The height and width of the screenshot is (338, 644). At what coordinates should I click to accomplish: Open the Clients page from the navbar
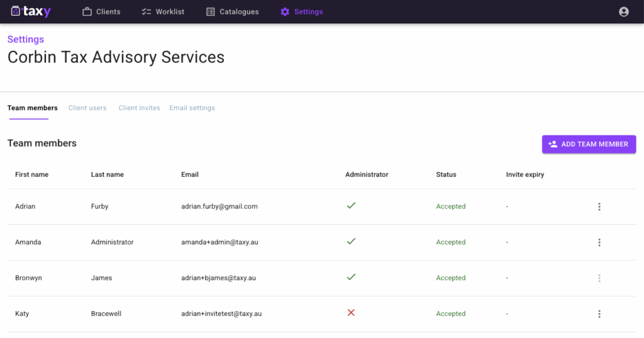click(101, 11)
